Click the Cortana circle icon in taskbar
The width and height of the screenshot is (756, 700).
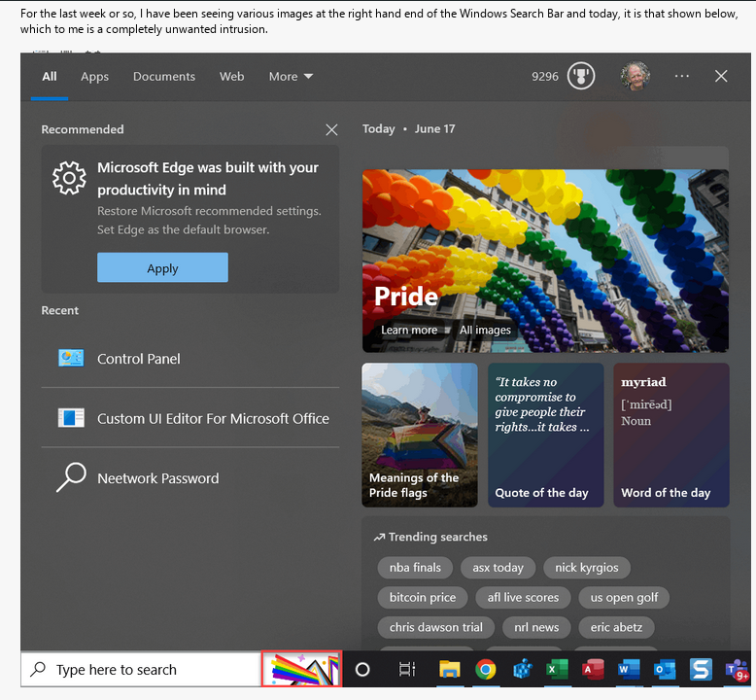tap(362, 670)
